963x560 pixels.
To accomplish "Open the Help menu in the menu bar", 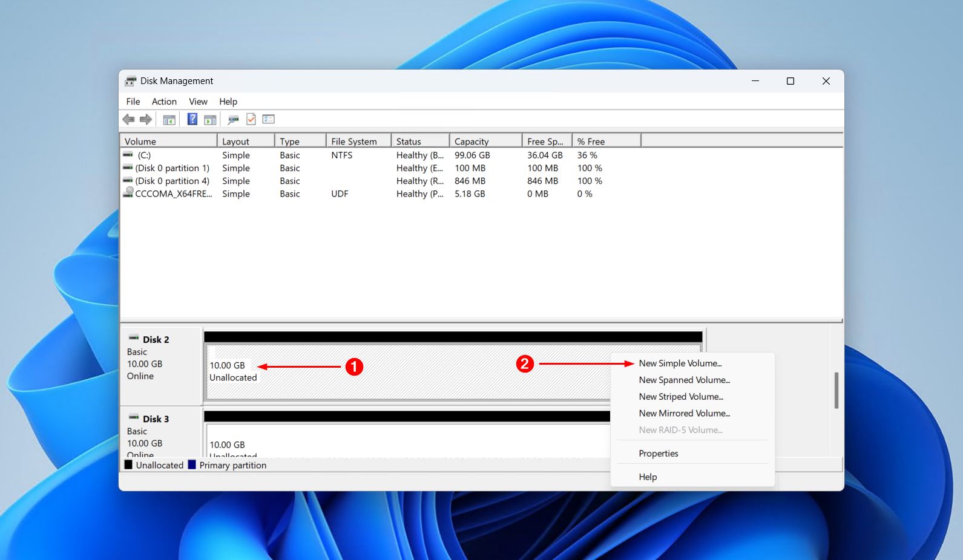I will click(x=228, y=102).
